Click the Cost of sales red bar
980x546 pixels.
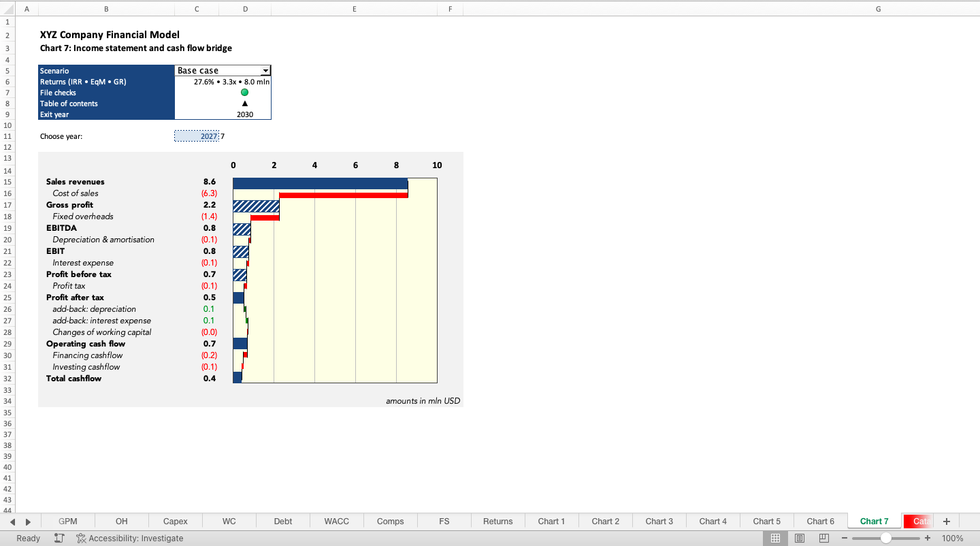(x=343, y=195)
